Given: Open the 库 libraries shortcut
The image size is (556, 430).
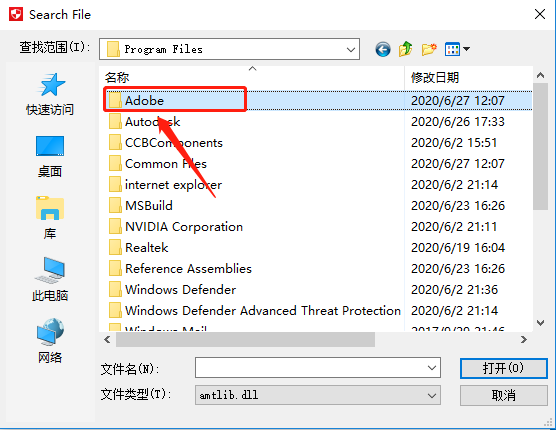Looking at the screenshot, I should tap(50, 218).
